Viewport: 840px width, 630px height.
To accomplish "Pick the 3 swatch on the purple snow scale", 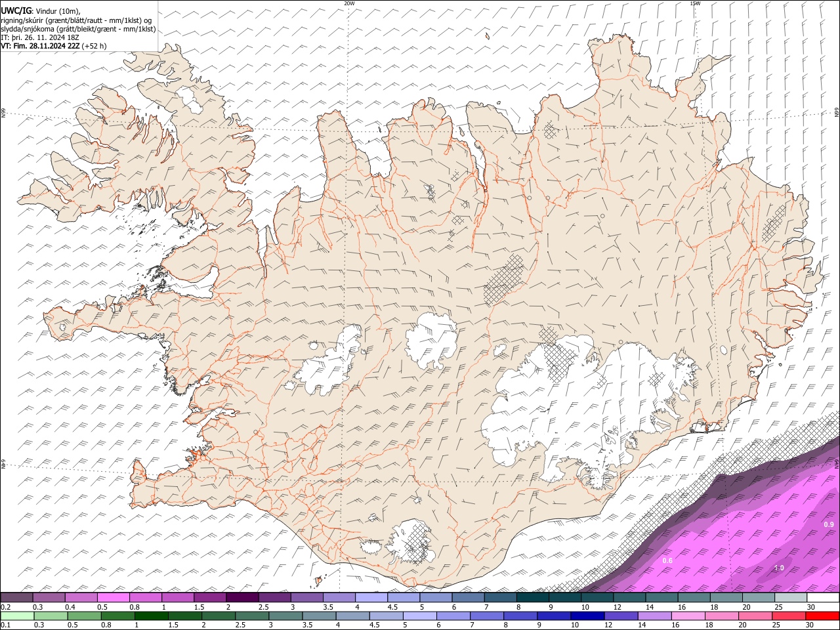I will point(307,598).
